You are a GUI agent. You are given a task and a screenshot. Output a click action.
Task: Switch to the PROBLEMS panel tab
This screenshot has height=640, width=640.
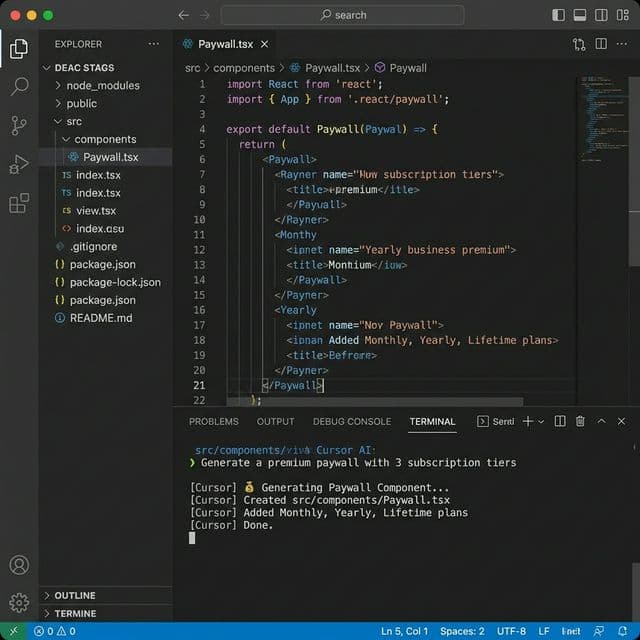pyautogui.click(x=213, y=422)
